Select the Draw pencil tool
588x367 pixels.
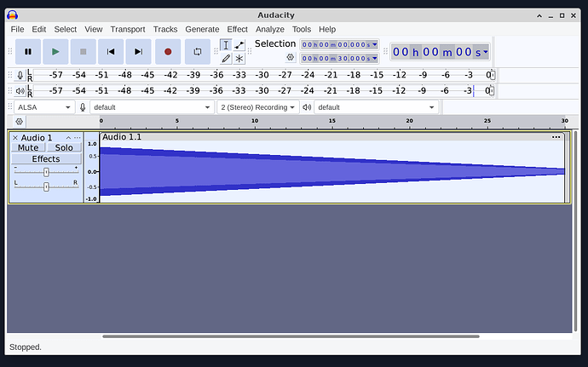[226, 59]
